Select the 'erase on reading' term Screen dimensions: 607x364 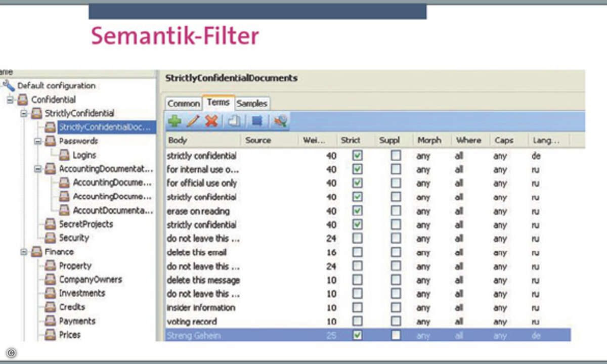198,211
